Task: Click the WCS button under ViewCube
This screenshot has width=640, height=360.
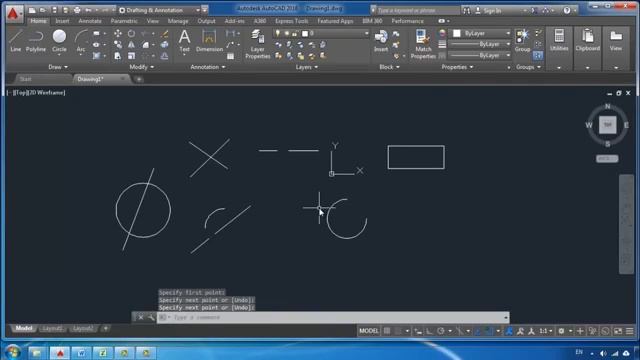Action: tap(607, 159)
